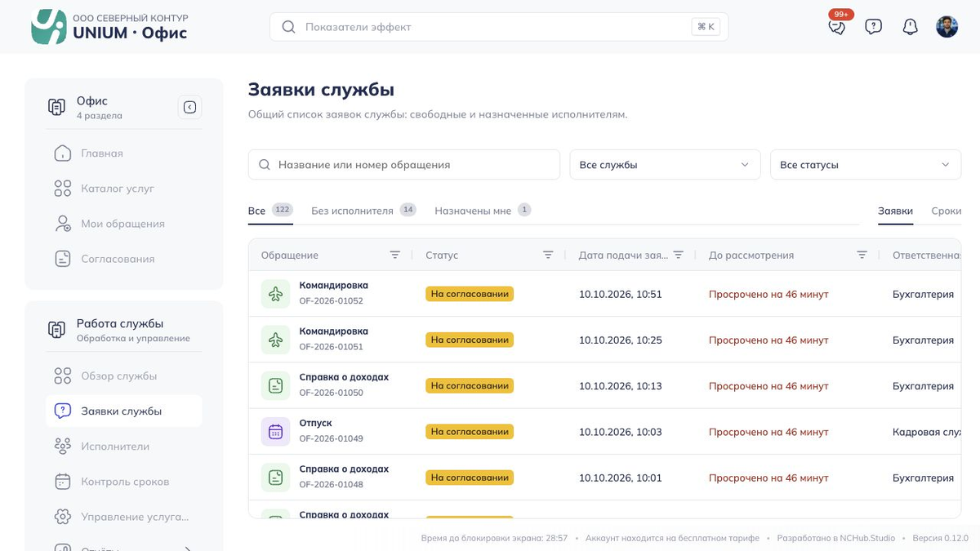Viewport: 980px width, 551px height.
Task: Open Каталог услуг in sidebar
Action: click(x=124, y=189)
